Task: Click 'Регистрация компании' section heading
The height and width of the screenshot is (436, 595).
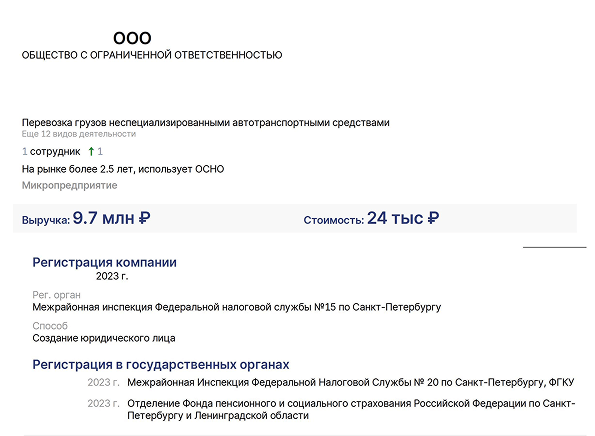Action: pyautogui.click(x=104, y=263)
